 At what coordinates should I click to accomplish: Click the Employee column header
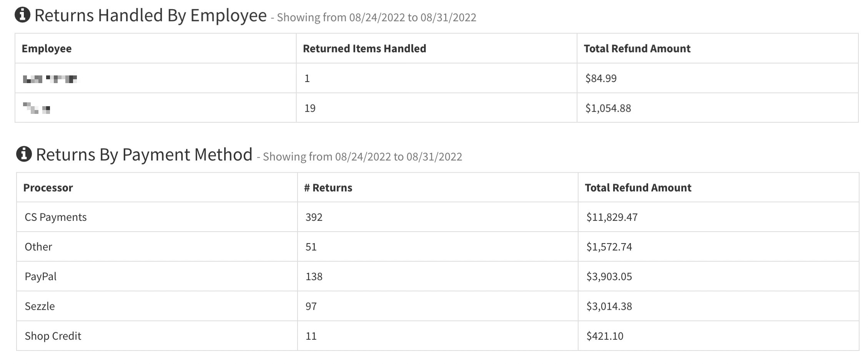[x=47, y=48]
